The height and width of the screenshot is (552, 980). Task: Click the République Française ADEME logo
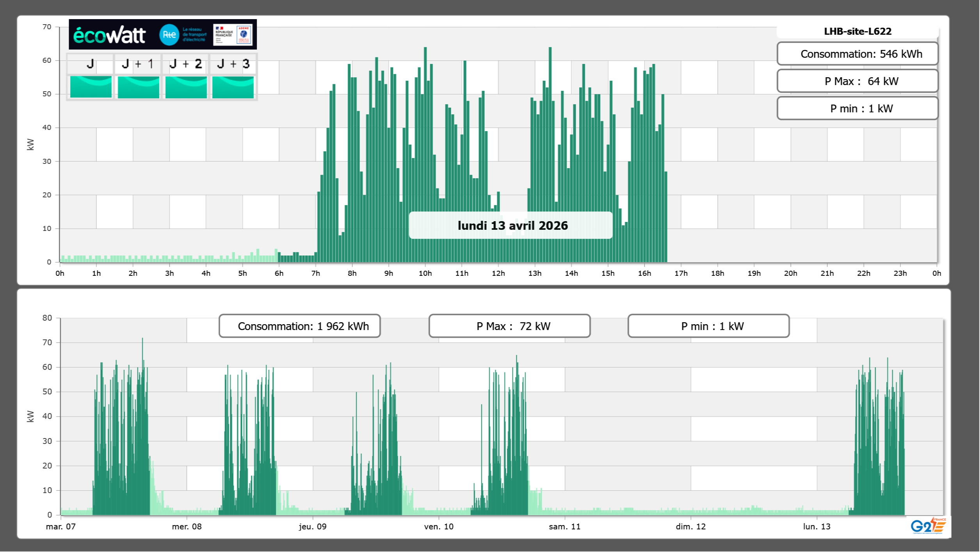point(233,35)
